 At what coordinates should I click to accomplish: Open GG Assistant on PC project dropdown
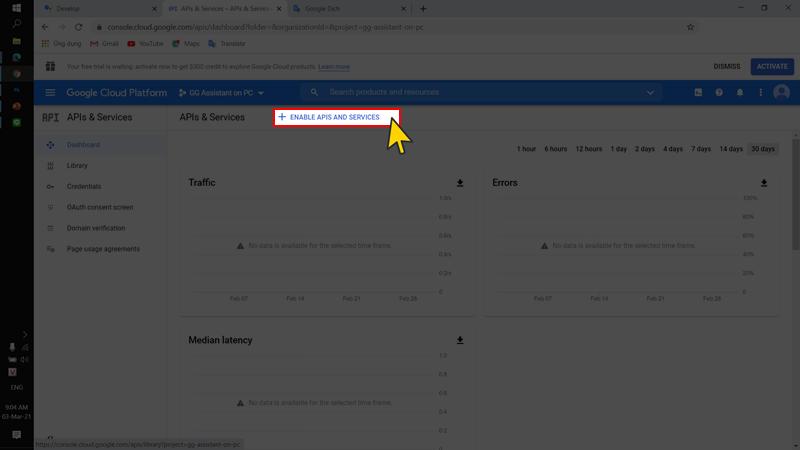tap(221, 93)
